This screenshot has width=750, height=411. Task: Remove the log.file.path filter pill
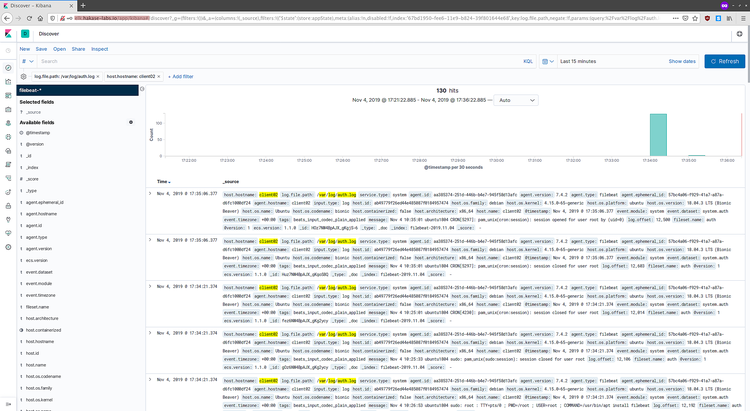point(98,77)
